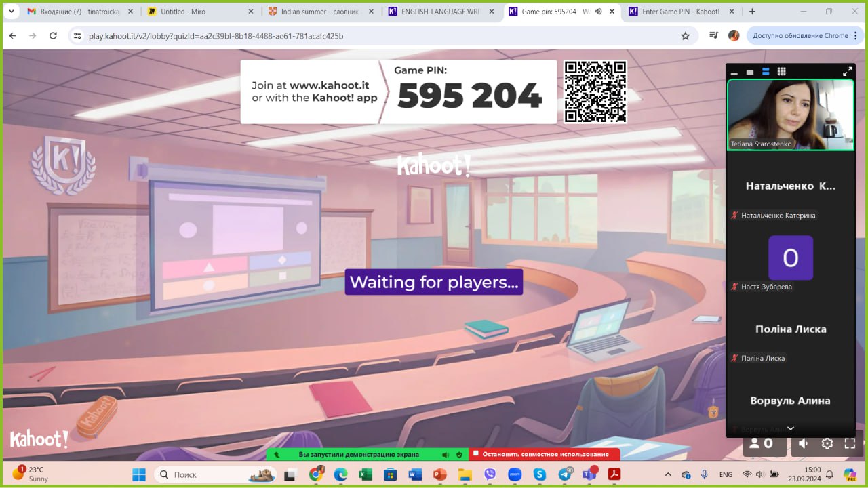Open File Explorer from taskbar
868x488 pixels.
465,474
